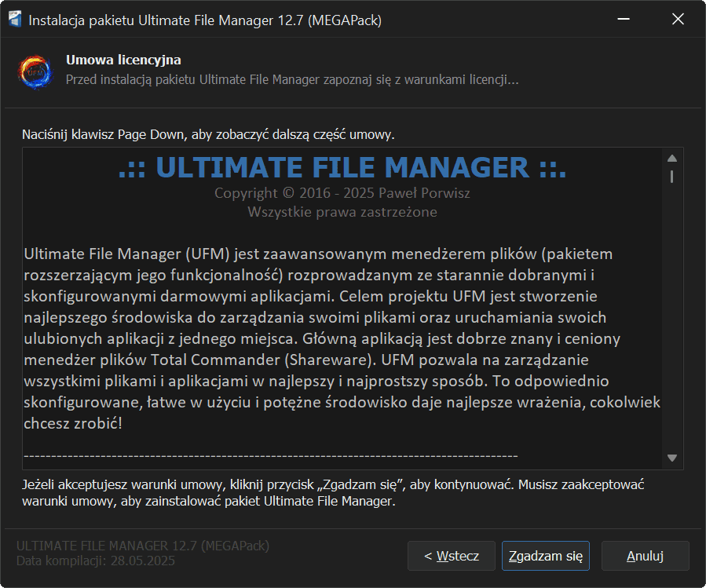706x588 pixels.
Task: Click the license scrollbar thumb
Action: [x=671, y=176]
